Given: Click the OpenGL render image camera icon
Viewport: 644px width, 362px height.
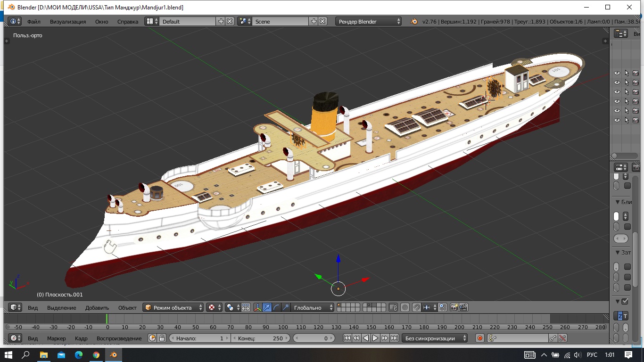Looking at the screenshot, I should [454, 308].
